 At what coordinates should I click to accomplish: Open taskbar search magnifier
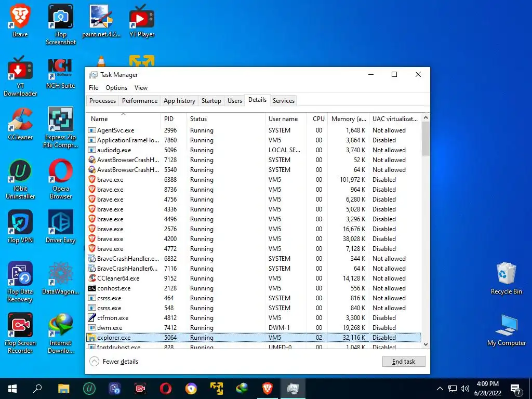37,389
